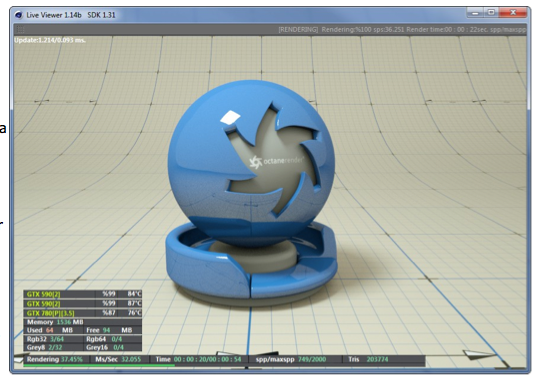This screenshot has height=383, width=538.
Task: Click the toolbar grip handle dots
Action: click(x=20, y=30)
